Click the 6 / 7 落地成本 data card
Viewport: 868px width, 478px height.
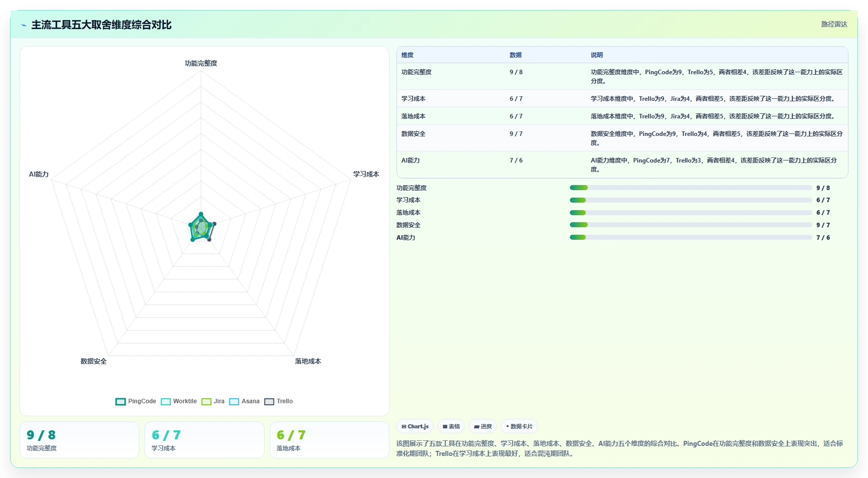point(329,440)
